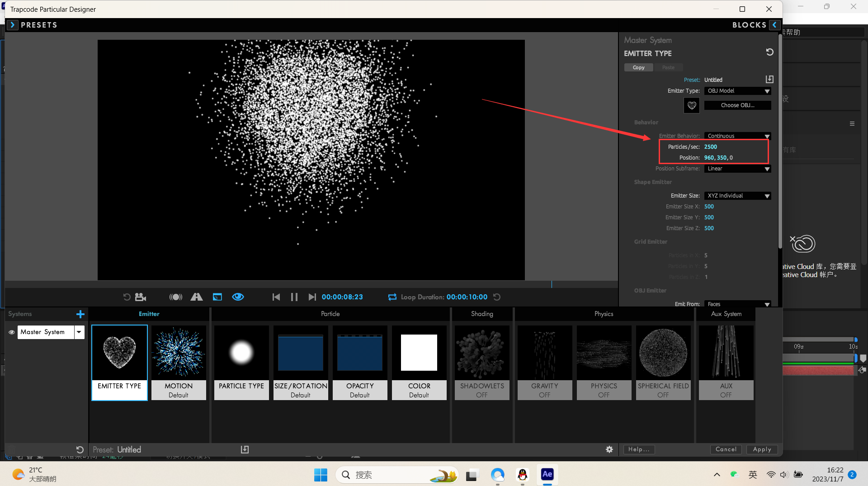The width and height of the screenshot is (868, 486).
Task: Reset the whole system with bottom-left icon
Action: click(x=80, y=450)
